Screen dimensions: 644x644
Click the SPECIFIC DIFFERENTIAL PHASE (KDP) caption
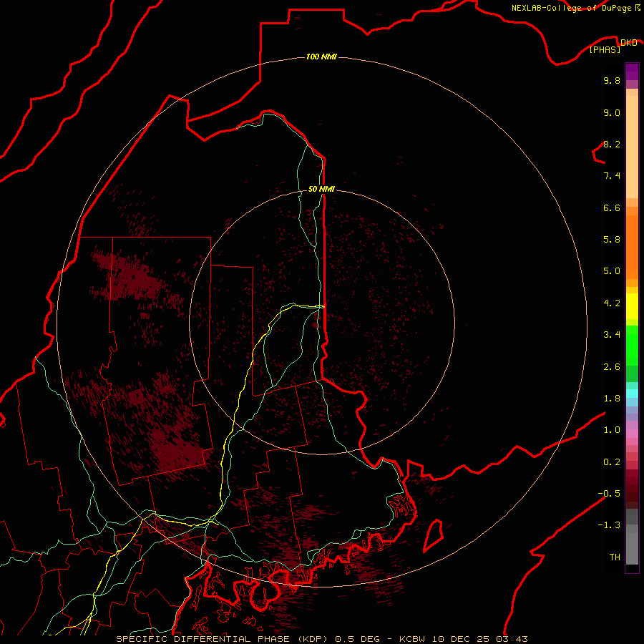pos(223,639)
